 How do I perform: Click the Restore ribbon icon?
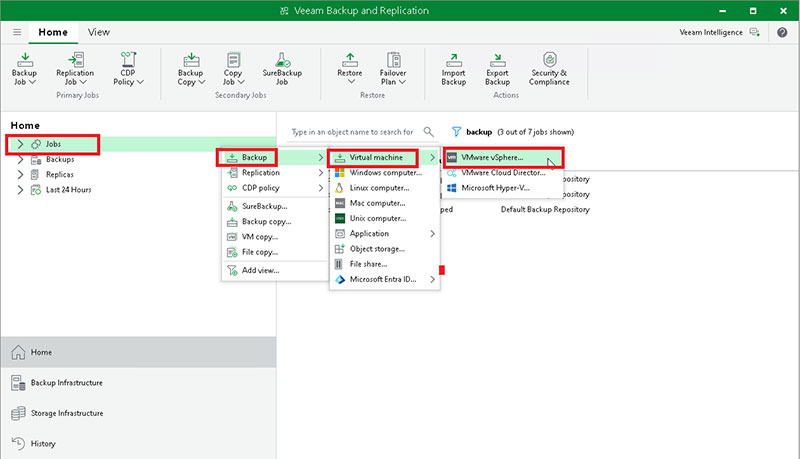pos(350,60)
